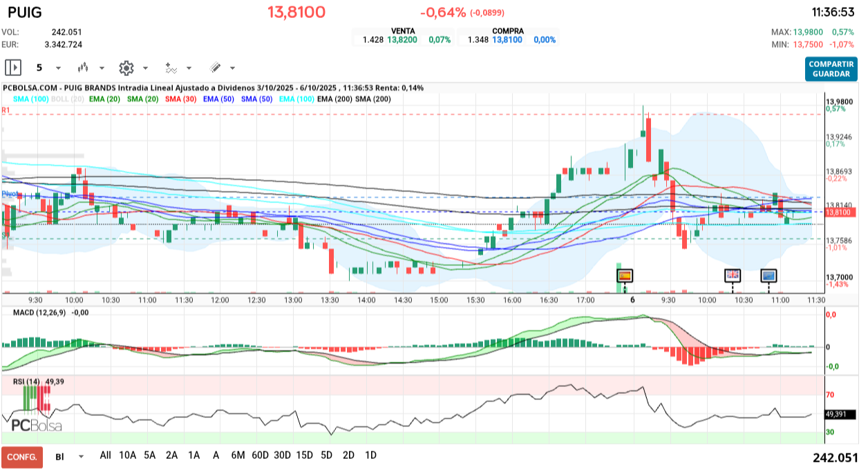
Task: Open the chart settings gear icon
Action: (x=126, y=68)
